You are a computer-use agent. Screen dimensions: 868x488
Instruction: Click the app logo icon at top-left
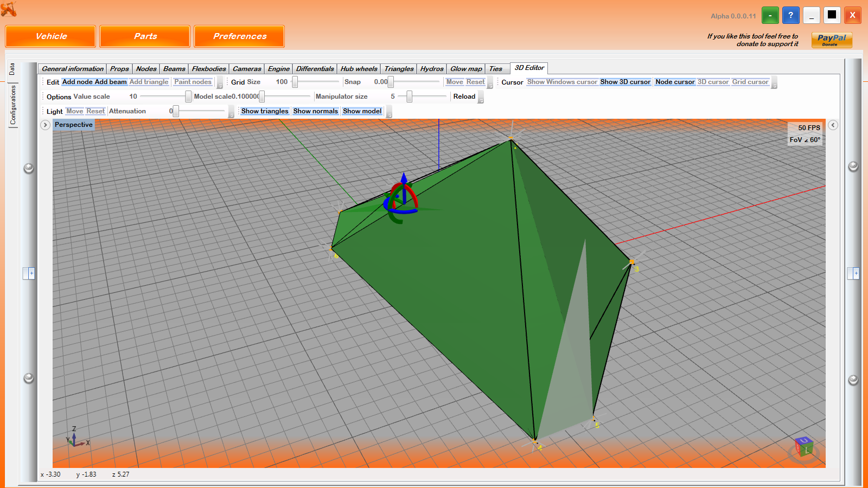pos(9,9)
